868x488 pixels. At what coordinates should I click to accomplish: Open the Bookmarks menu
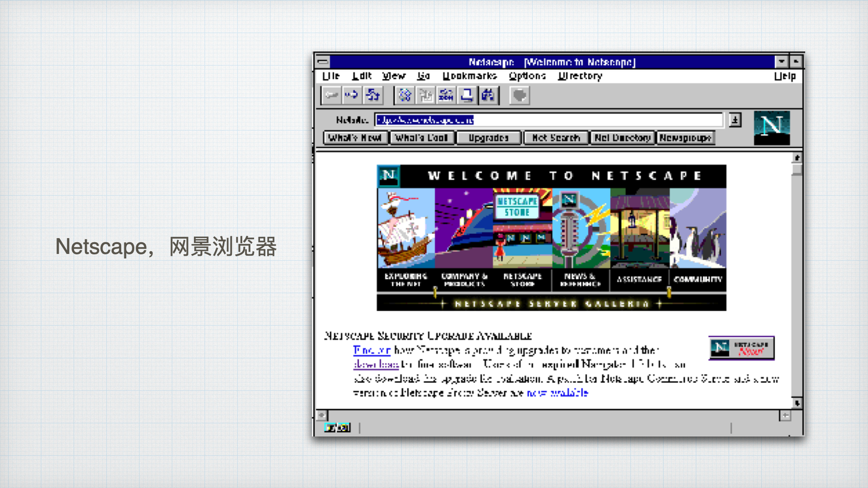(469, 76)
